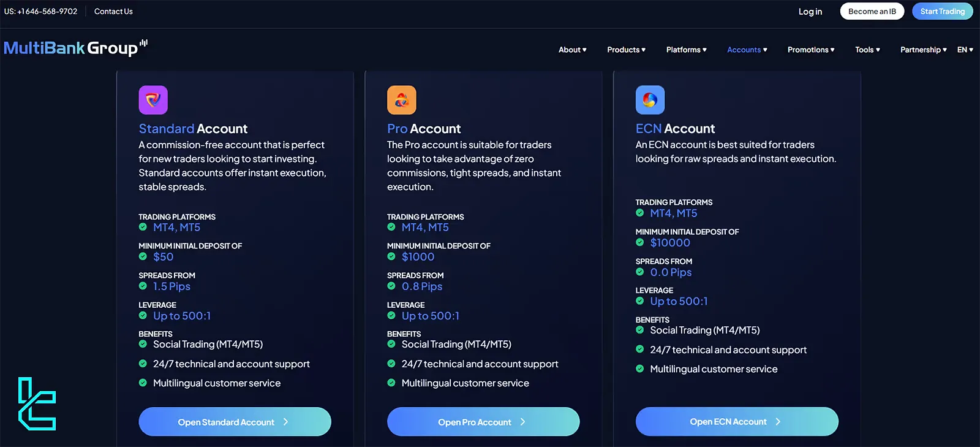Click check icon by Standard Multilingual customer service
Image resolution: width=980 pixels, height=447 pixels.
tap(143, 383)
